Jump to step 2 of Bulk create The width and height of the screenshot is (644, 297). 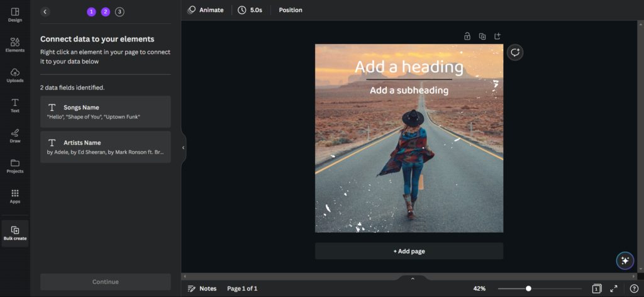pos(106,12)
